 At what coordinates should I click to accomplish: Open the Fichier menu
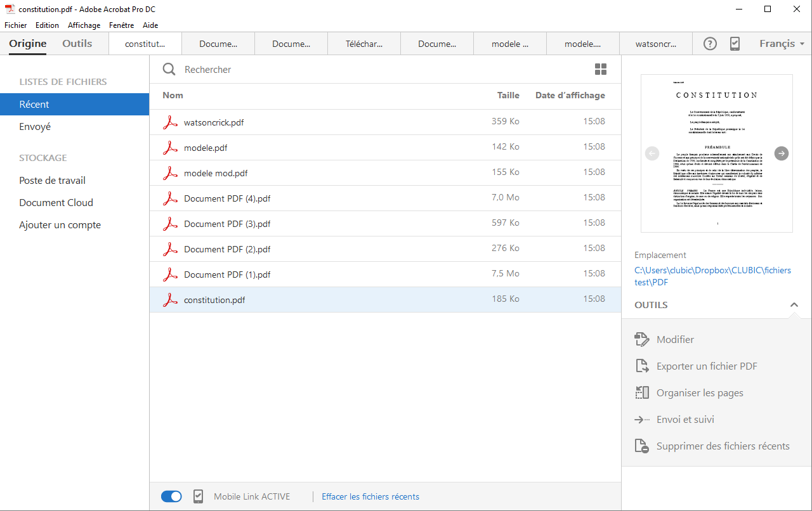(15, 25)
